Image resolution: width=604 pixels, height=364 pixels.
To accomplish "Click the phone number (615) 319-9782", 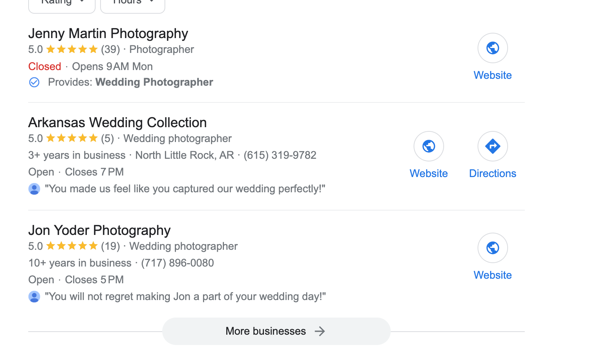I will pyautogui.click(x=280, y=155).
